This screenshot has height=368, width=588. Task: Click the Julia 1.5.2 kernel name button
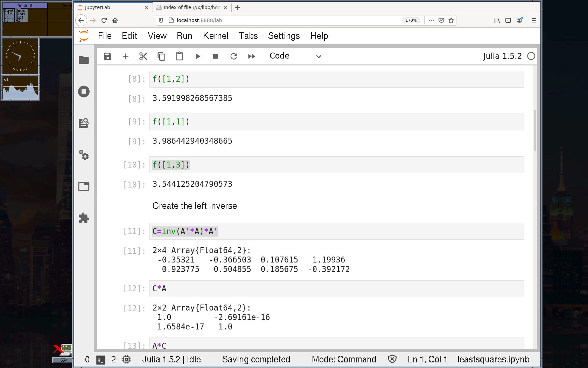coord(502,56)
